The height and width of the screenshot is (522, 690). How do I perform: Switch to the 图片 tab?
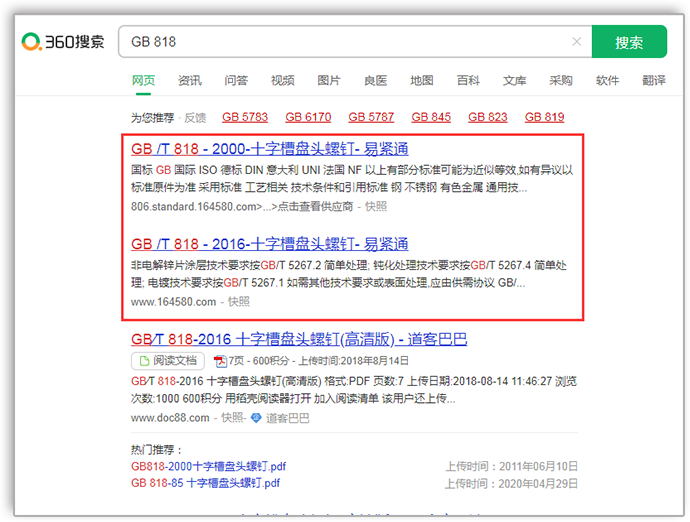click(329, 80)
